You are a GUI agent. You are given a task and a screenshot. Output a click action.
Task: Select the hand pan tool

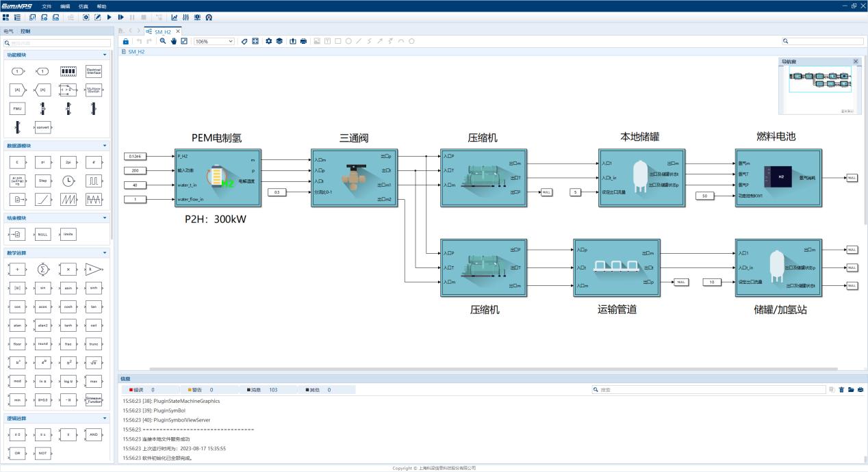pyautogui.click(x=174, y=41)
